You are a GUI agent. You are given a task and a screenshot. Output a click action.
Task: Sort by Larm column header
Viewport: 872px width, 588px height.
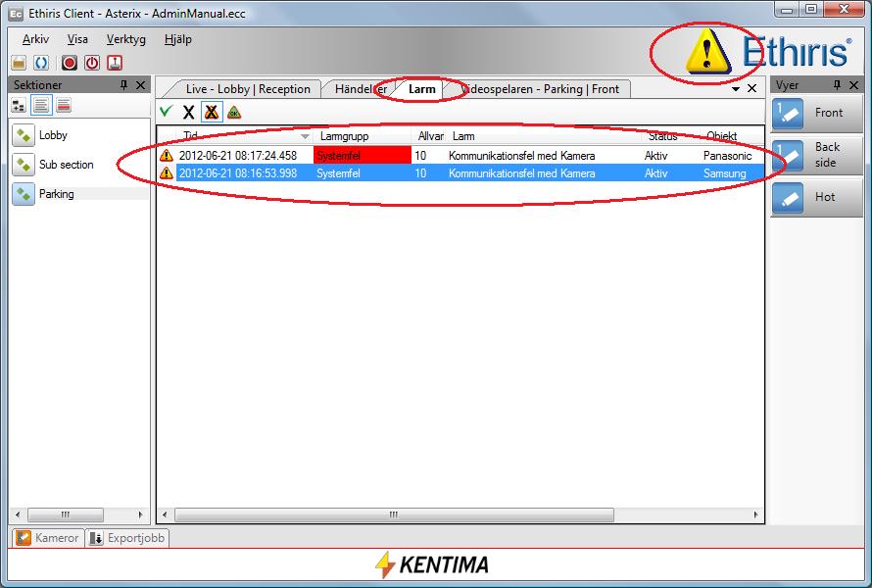pyautogui.click(x=545, y=136)
